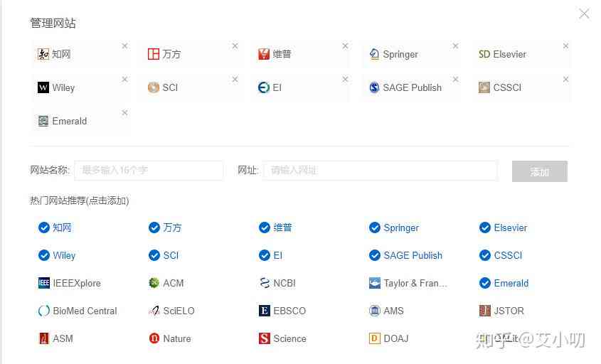Uncheck Emerald in recommended sites
Image resolution: width=601 pixels, height=364 pixels.
485,283
